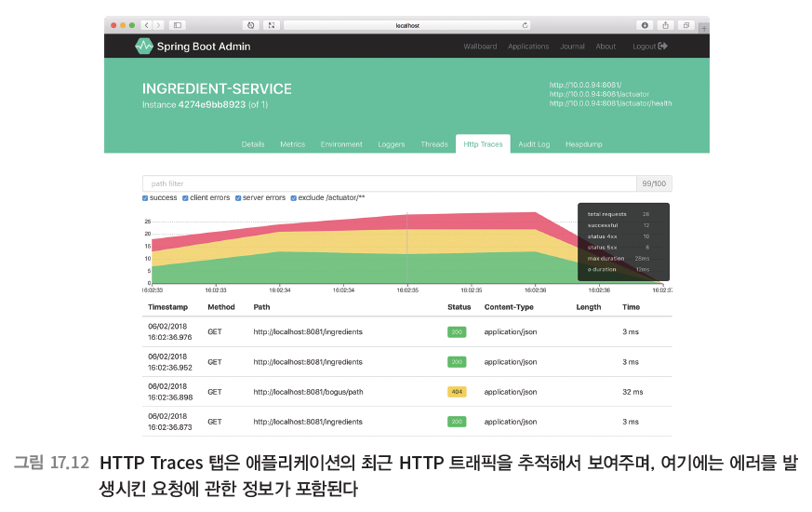The width and height of the screenshot is (812, 512).
Task: Open the About page link
Action: (x=606, y=47)
